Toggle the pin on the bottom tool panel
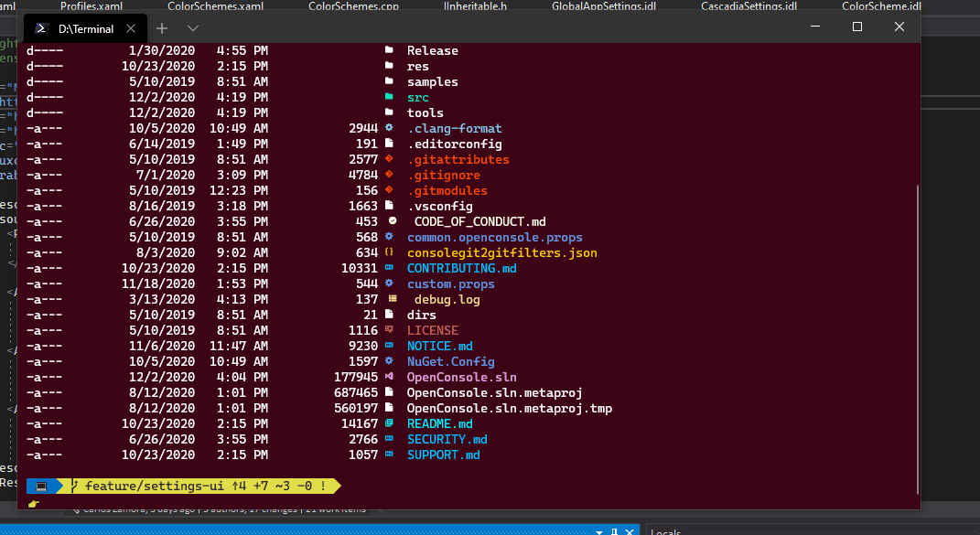980x535 pixels. [x=614, y=530]
